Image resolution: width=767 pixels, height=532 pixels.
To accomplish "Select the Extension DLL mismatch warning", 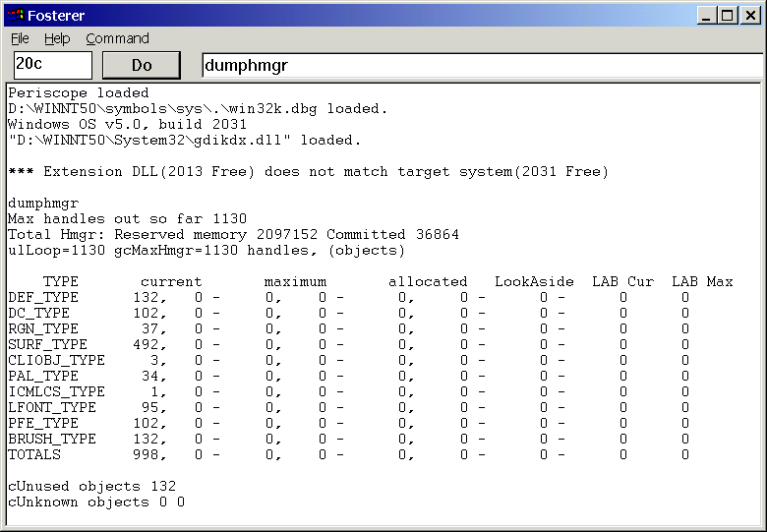I will 308,172.
